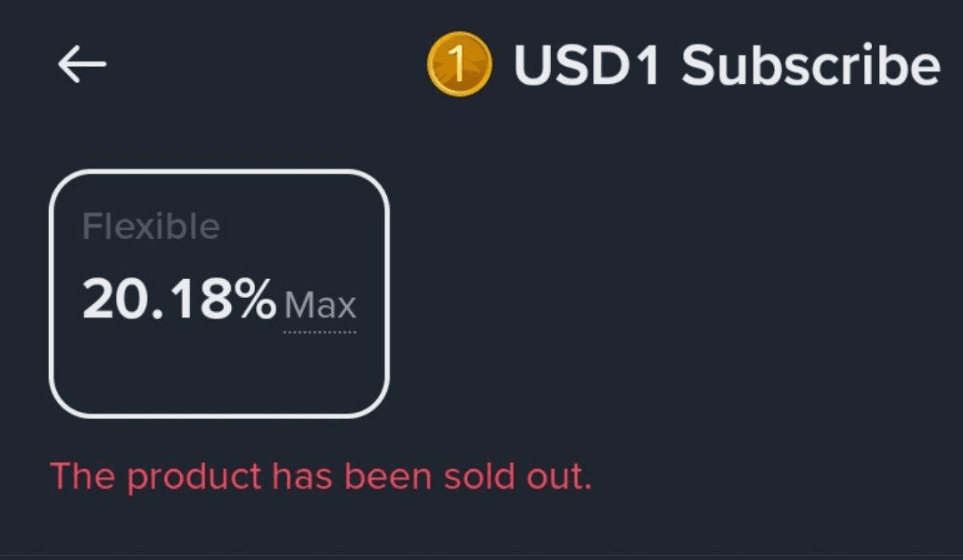Viewport: 963px width, 560px height.
Task: Click 'The product has been sold out' text
Action: (x=320, y=476)
